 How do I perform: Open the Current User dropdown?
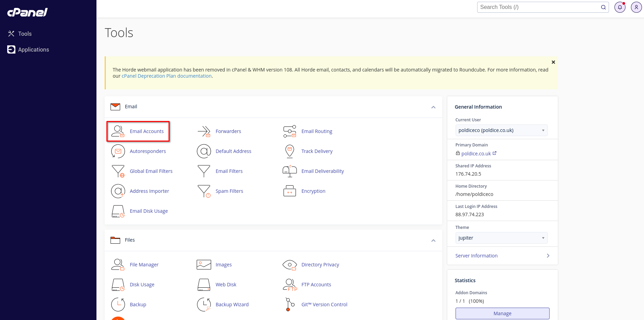coord(501,130)
